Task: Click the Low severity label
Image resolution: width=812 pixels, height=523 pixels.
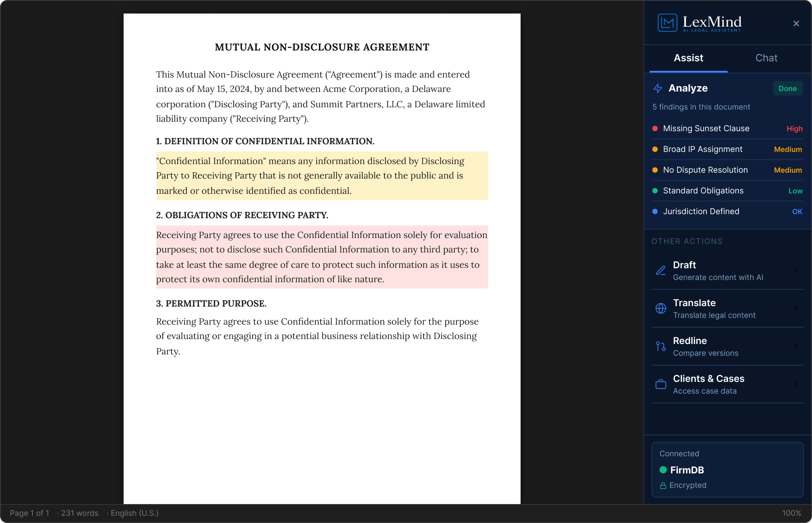Action: tap(795, 191)
